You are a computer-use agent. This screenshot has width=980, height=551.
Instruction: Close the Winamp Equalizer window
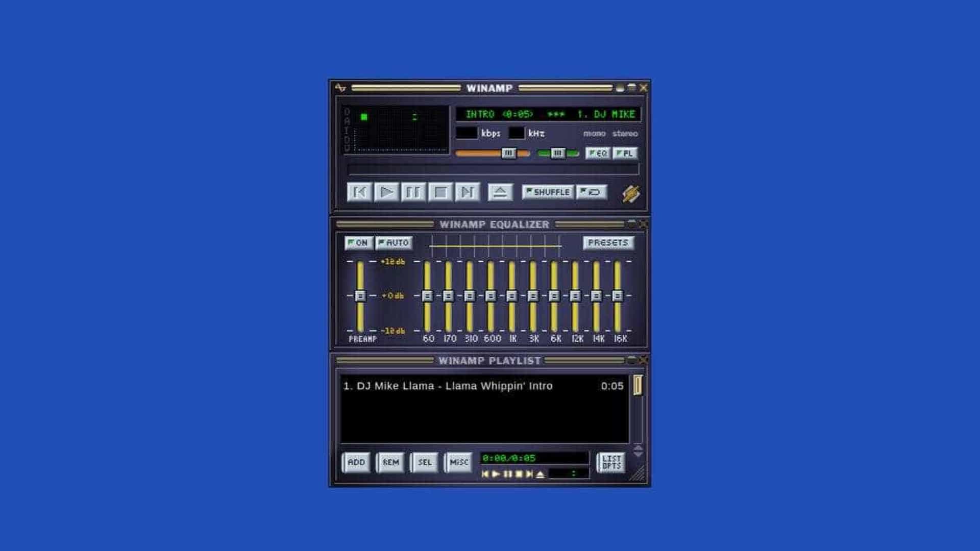click(643, 223)
